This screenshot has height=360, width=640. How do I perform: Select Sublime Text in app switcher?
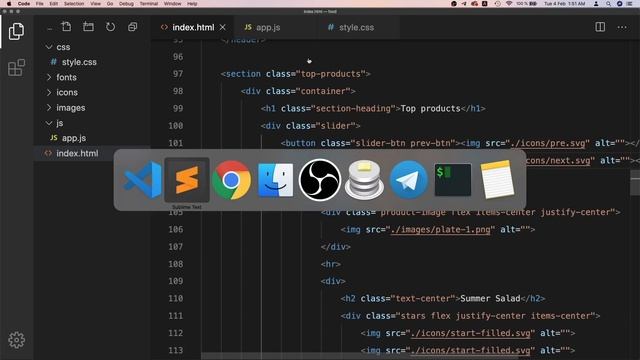(187, 180)
